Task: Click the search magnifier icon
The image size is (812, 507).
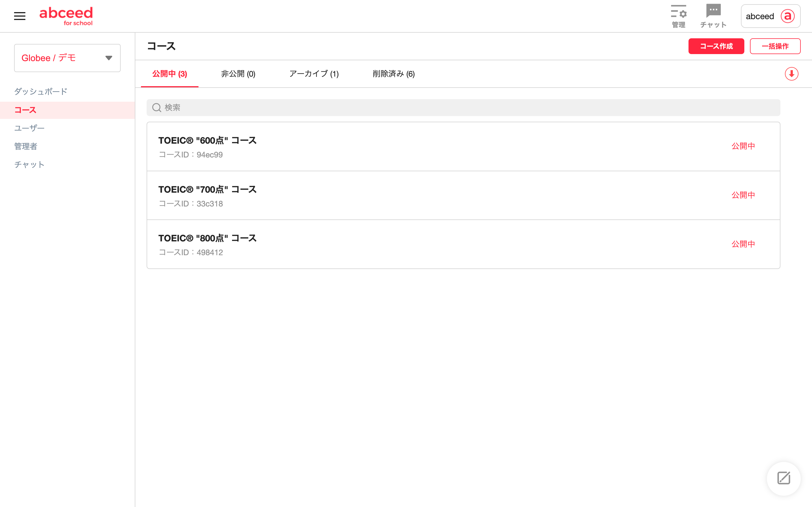Action: click(157, 108)
